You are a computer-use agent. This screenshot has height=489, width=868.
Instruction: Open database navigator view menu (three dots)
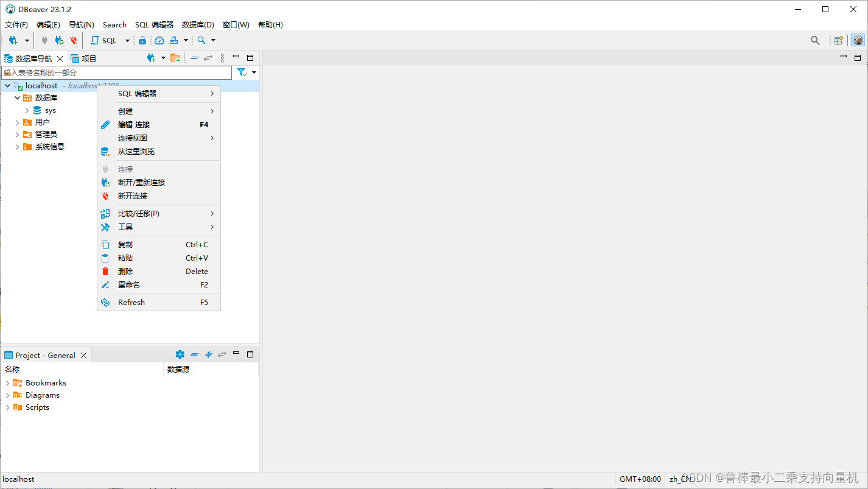click(222, 58)
